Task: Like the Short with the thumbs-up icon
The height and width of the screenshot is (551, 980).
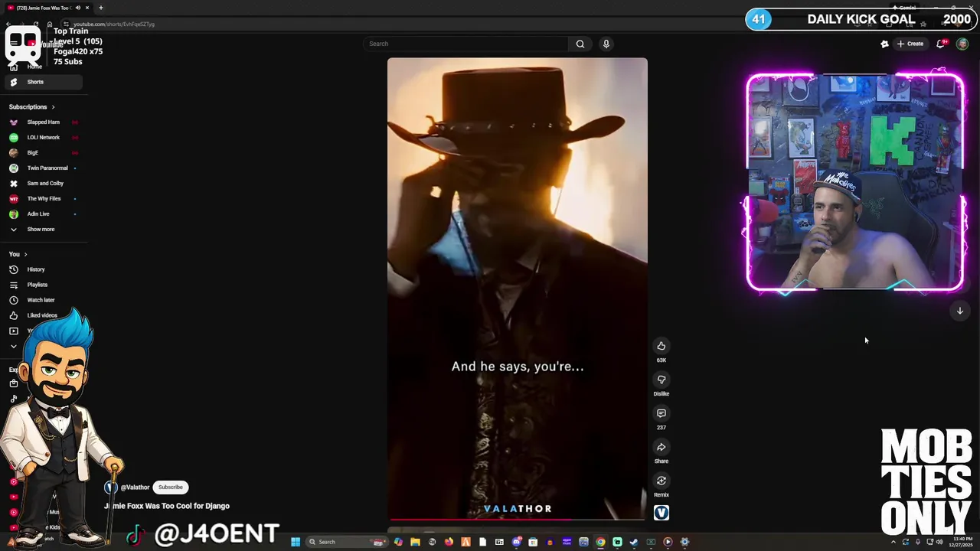Action: click(661, 346)
